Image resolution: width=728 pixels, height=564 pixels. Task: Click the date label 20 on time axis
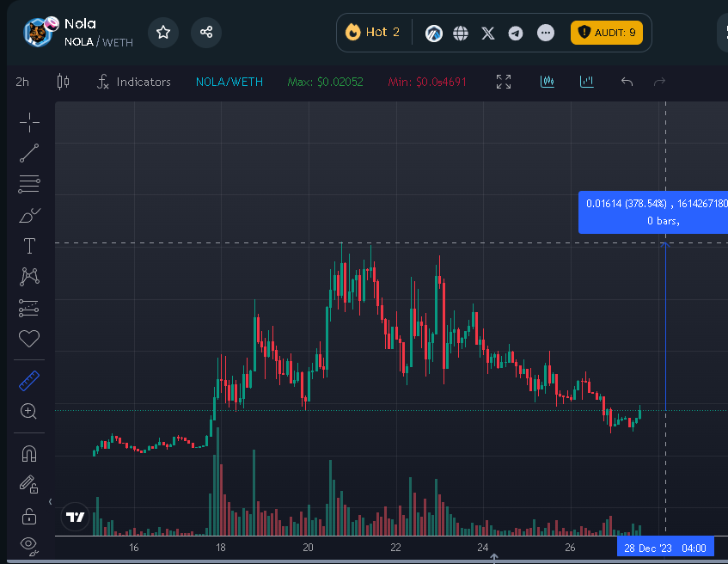tap(309, 548)
